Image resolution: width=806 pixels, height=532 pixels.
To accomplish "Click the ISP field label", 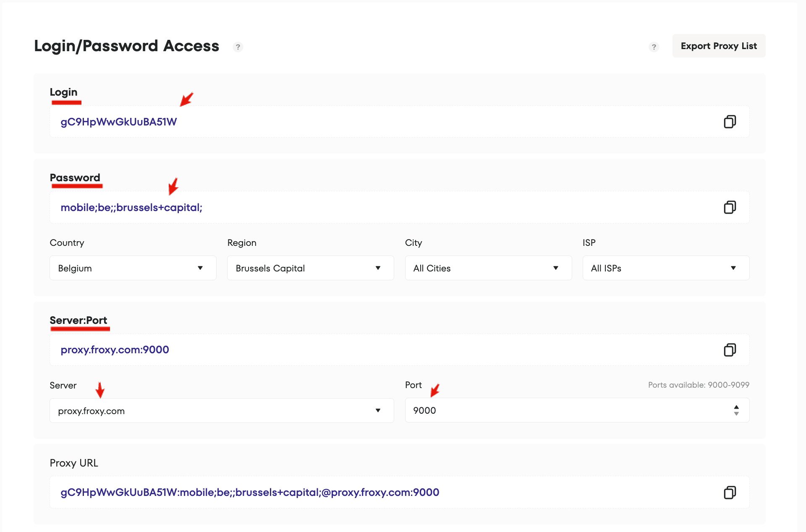I will pos(589,243).
